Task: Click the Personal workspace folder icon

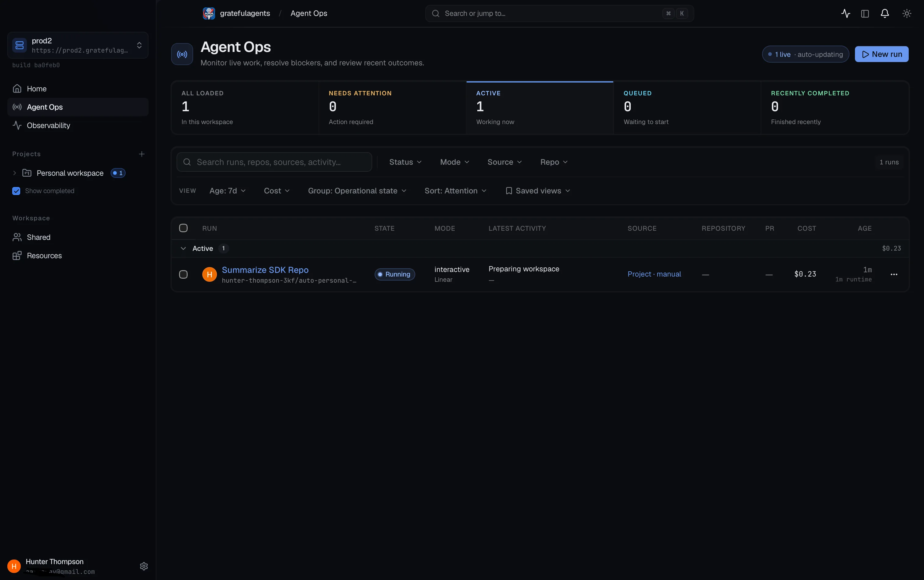Action: pyautogui.click(x=27, y=173)
